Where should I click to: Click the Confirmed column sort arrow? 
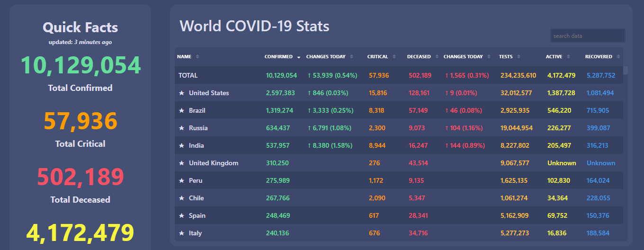[299, 57]
